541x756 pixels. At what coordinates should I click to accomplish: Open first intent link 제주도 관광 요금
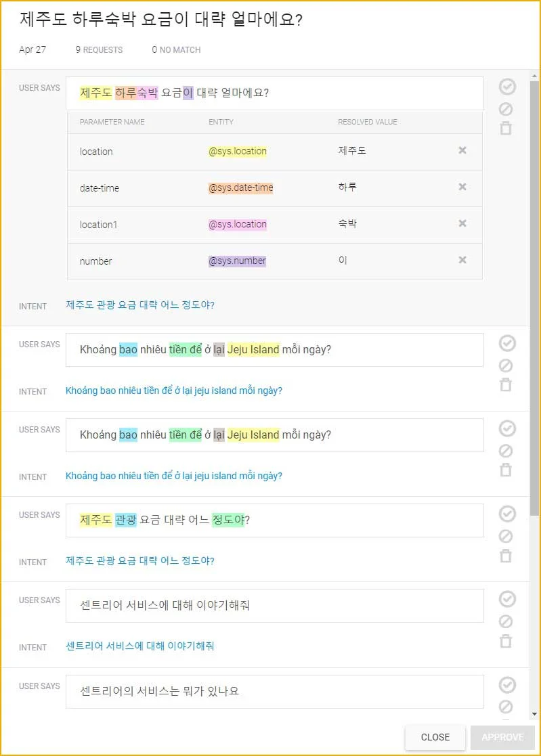pyautogui.click(x=140, y=305)
